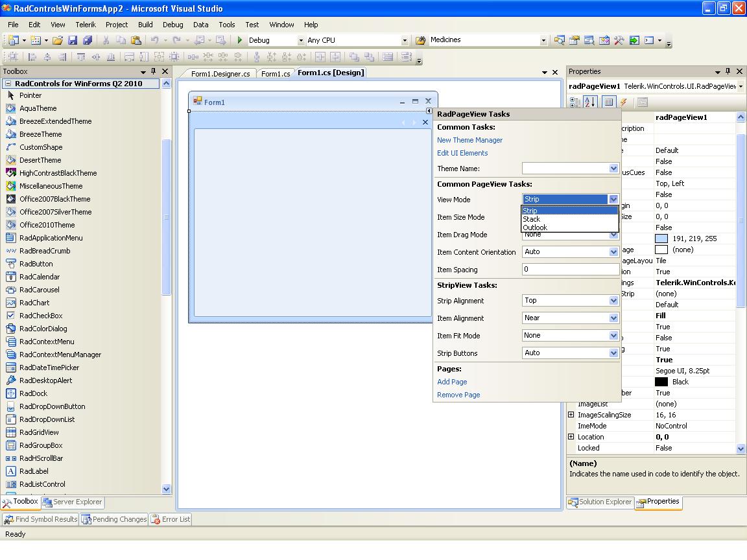Expand the Location property

coord(571,437)
